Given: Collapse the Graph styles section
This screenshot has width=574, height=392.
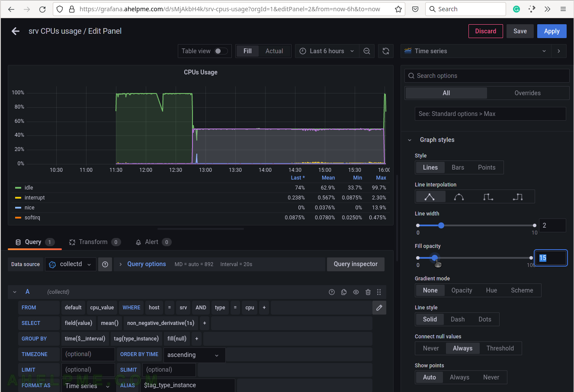Looking at the screenshot, I should coord(410,140).
